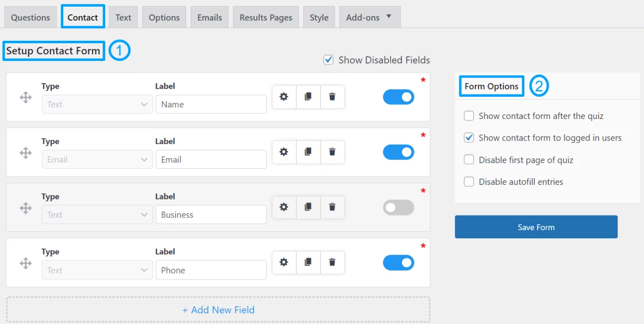Screen dimensions: 644x324
Task: Uncheck Show Disabled Fields
Action: point(329,60)
